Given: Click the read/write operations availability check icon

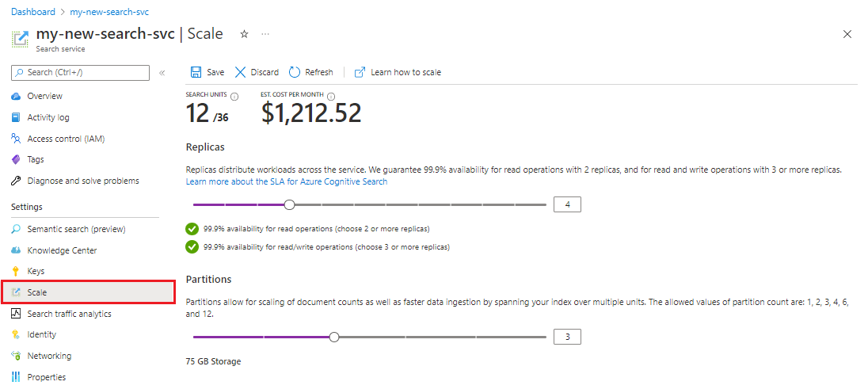Looking at the screenshot, I should pyautogui.click(x=192, y=246).
